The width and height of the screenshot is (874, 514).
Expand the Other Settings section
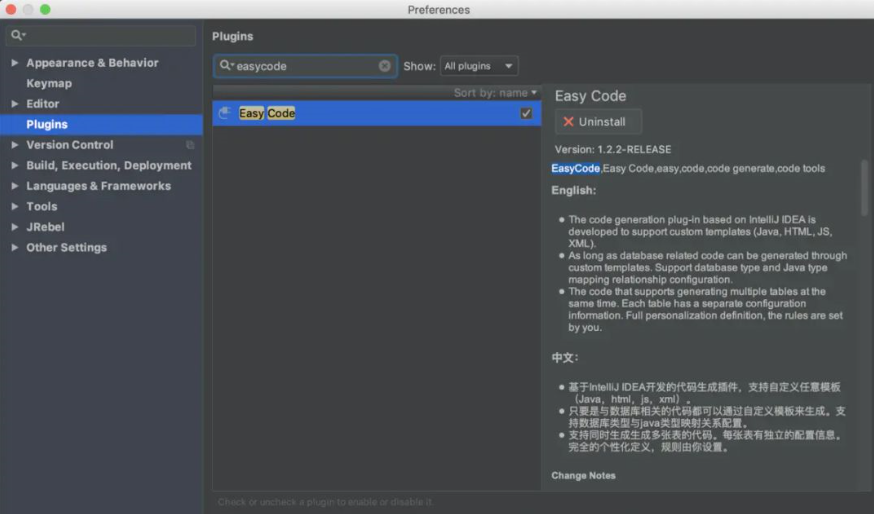pyautogui.click(x=15, y=247)
